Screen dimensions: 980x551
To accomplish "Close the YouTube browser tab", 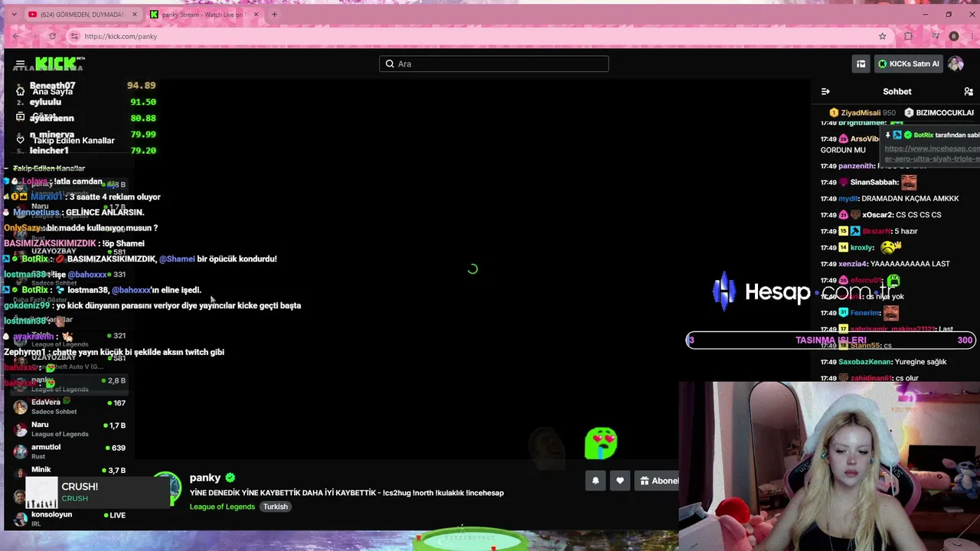I will pyautogui.click(x=135, y=15).
